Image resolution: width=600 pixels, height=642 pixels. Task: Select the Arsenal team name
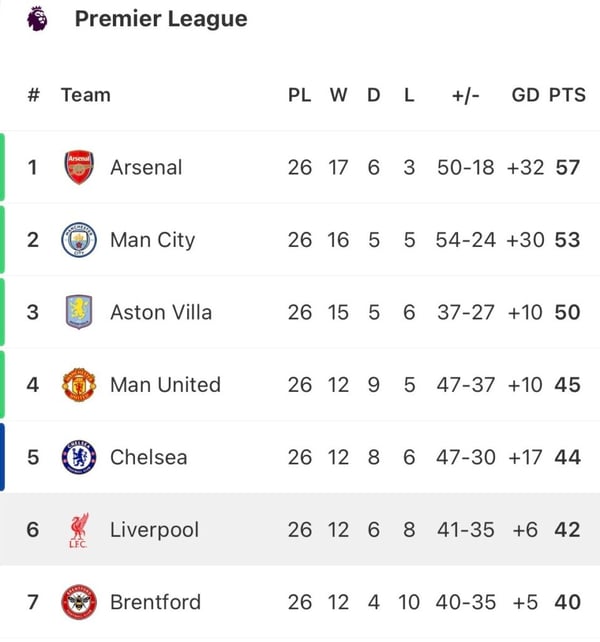pos(146,167)
